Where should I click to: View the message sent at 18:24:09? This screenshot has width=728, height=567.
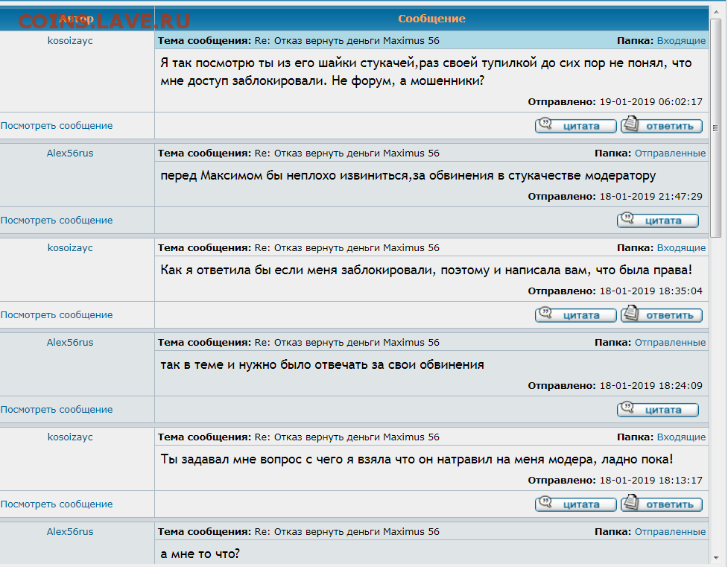click(57, 410)
